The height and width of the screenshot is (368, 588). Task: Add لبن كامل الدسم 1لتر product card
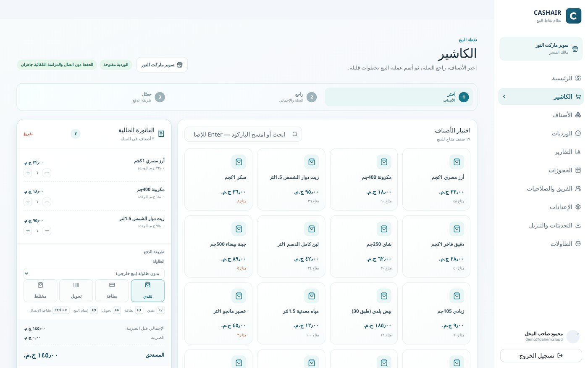pyautogui.click(x=291, y=246)
